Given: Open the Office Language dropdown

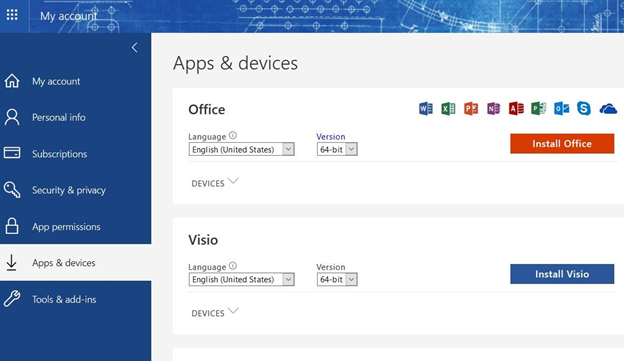Looking at the screenshot, I should (242, 149).
